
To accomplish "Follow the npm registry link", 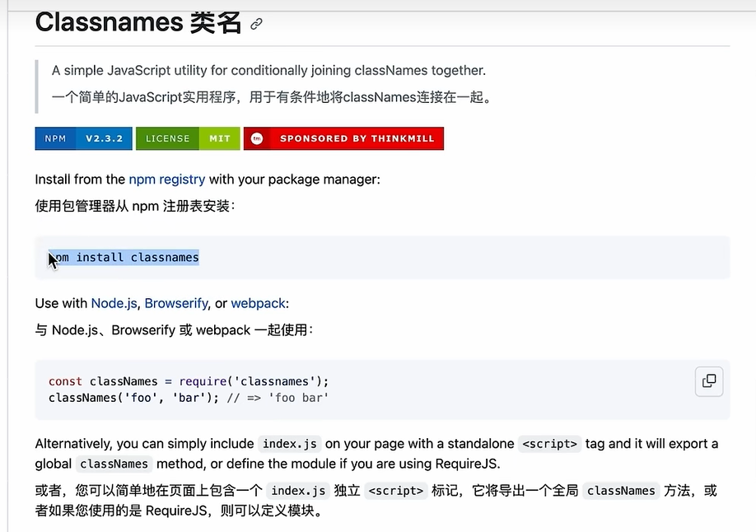I will (167, 180).
